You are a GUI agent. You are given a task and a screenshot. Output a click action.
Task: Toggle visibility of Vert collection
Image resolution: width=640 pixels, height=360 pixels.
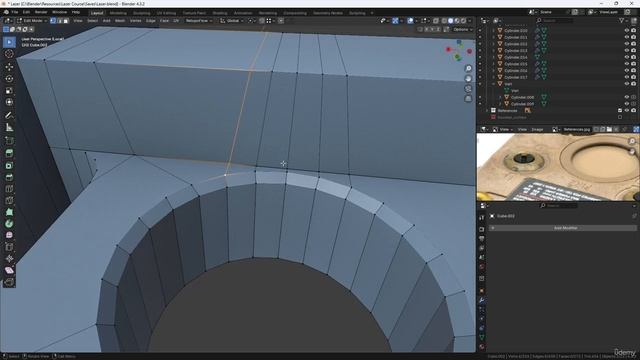(627, 84)
